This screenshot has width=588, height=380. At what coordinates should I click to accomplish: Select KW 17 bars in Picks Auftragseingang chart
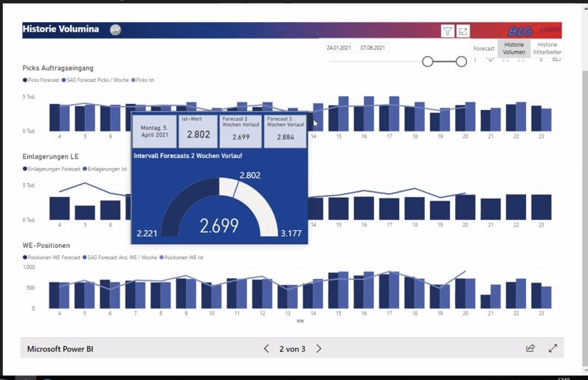[389, 114]
